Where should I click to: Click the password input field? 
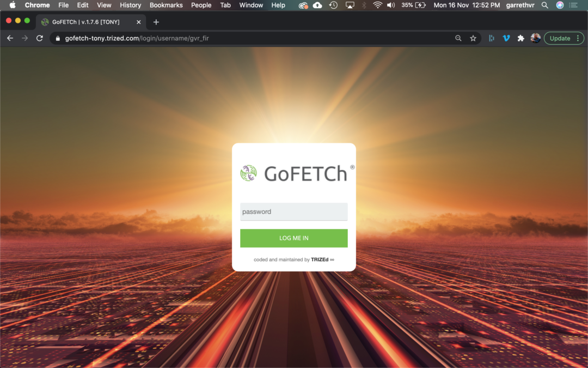click(x=293, y=212)
